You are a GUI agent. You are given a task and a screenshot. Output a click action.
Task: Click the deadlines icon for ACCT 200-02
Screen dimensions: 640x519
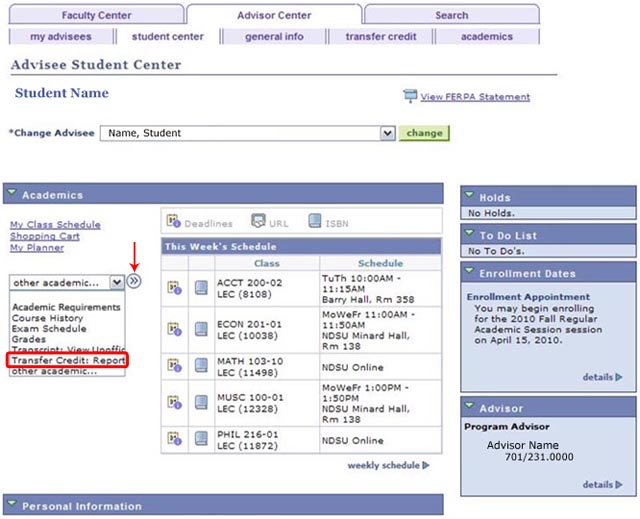(174, 287)
